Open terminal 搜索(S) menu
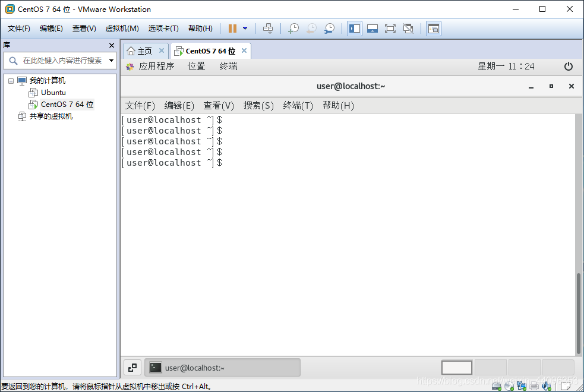The image size is (584, 392). [258, 106]
